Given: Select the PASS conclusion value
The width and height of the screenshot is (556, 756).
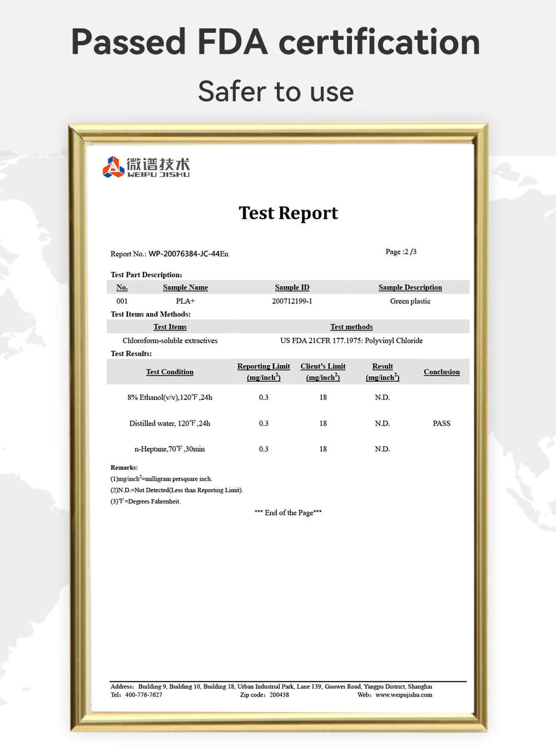Looking at the screenshot, I should pos(441,423).
